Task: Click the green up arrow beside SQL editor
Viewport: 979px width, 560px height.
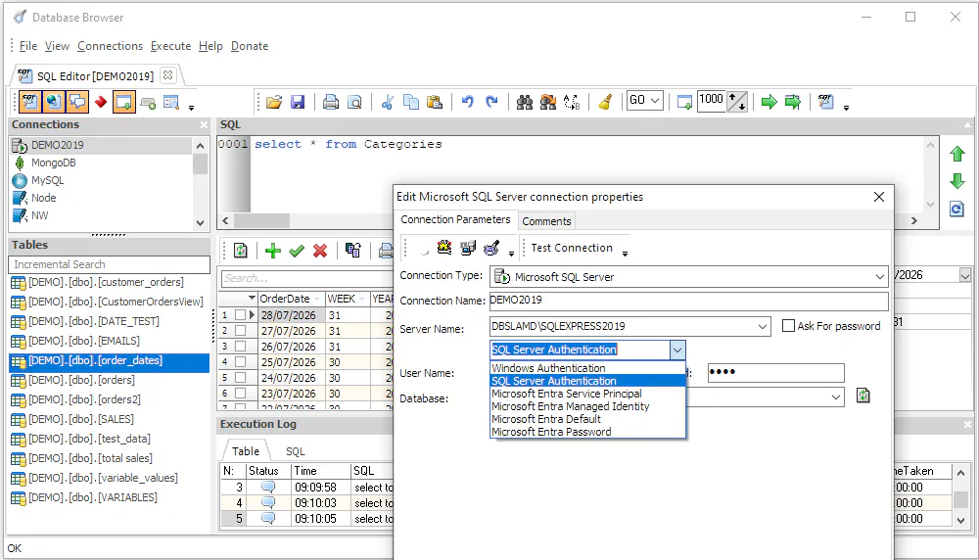Action: [x=957, y=155]
